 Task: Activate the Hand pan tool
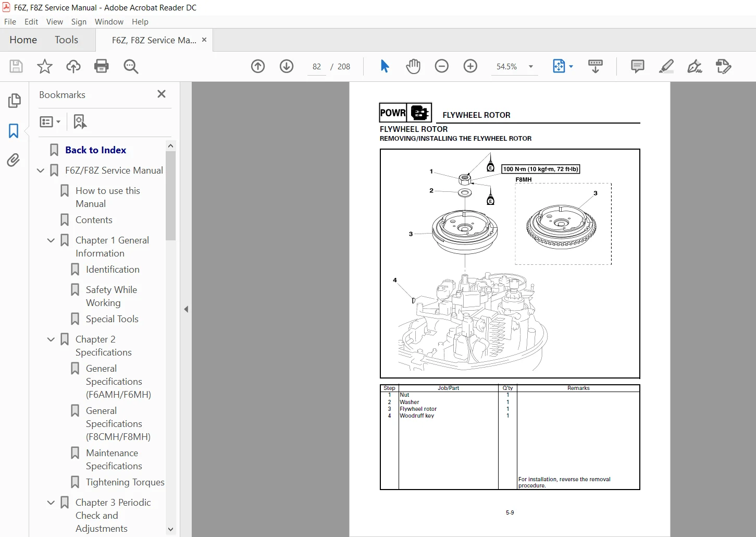coord(413,66)
